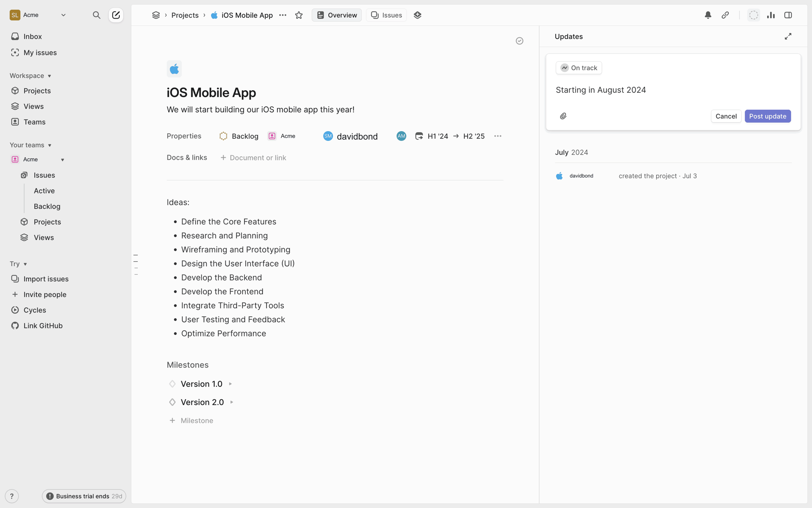Image resolution: width=812 pixels, height=508 pixels.
Task: Open the layers view icon next to Issues tab
Action: click(x=417, y=15)
